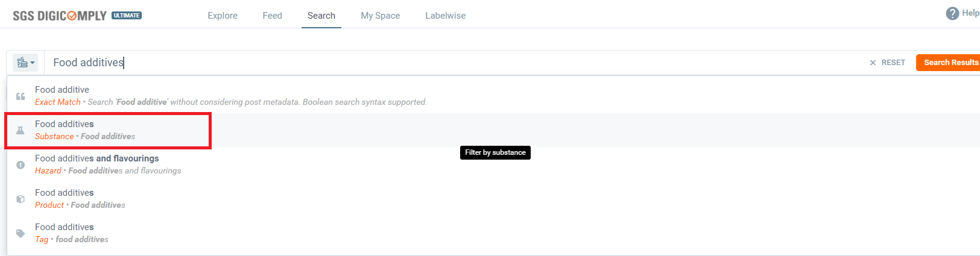Click the Hazard warning icon
The image size is (980, 256).
[x=21, y=164]
